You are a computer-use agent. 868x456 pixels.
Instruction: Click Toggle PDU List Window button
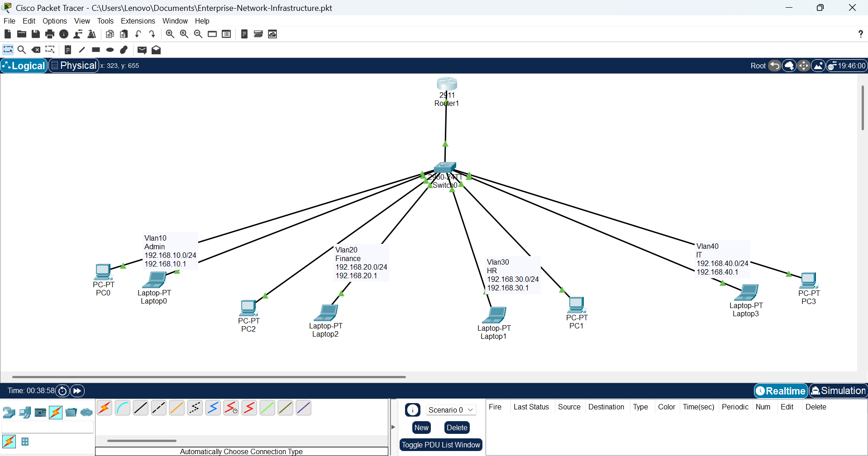click(441, 445)
